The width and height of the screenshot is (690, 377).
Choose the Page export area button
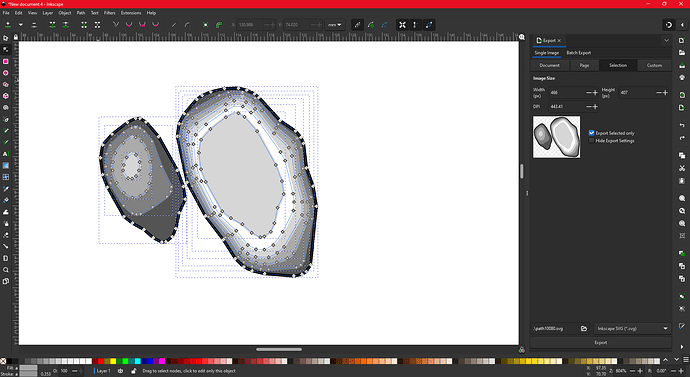click(584, 65)
